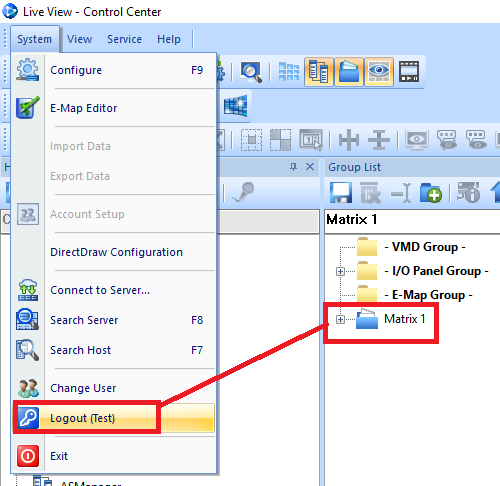Click the Matrix 1 name field

click(412, 219)
